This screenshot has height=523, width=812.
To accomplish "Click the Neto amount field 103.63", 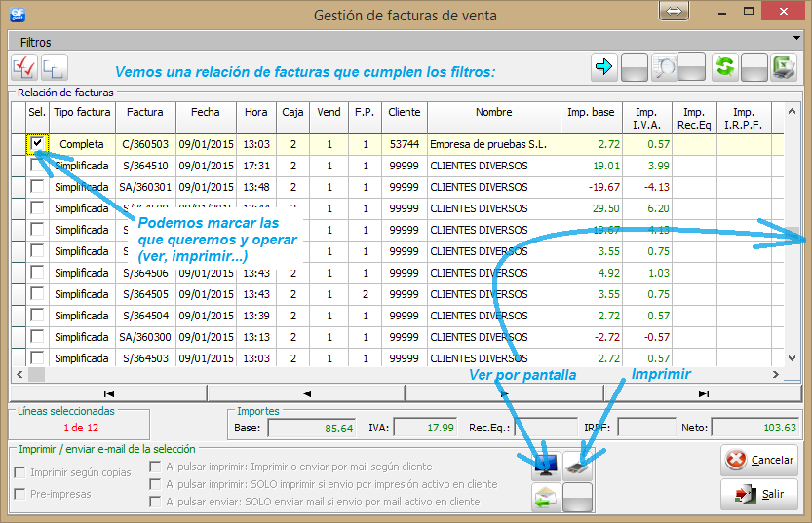I will (755, 428).
